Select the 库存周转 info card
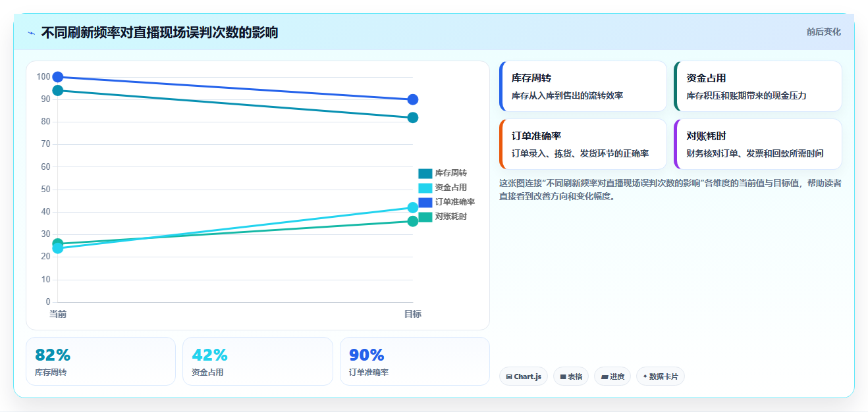The image size is (868, 412). click(583, 86)
